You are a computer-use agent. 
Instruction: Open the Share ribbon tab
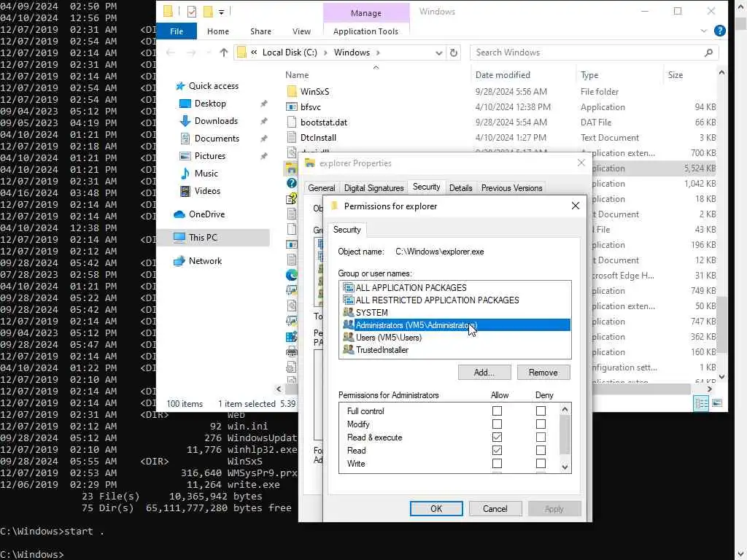pyautogui.click(x=260, y=31)
